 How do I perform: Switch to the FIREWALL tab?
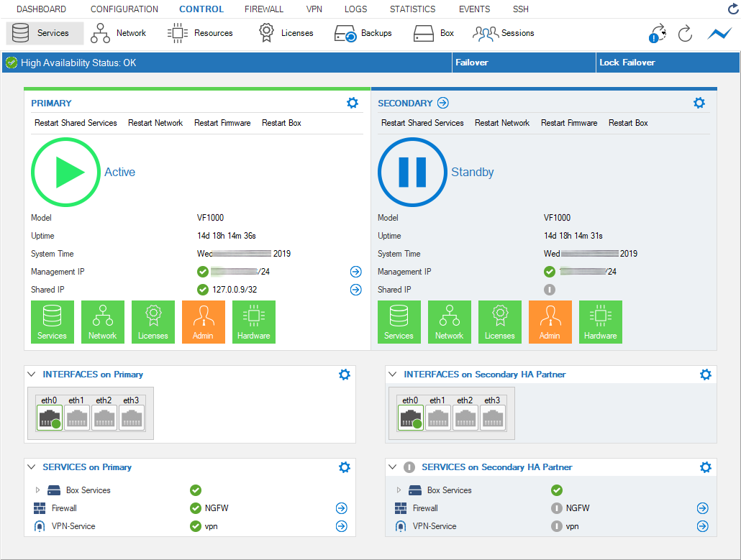click(x=264, y=9)
